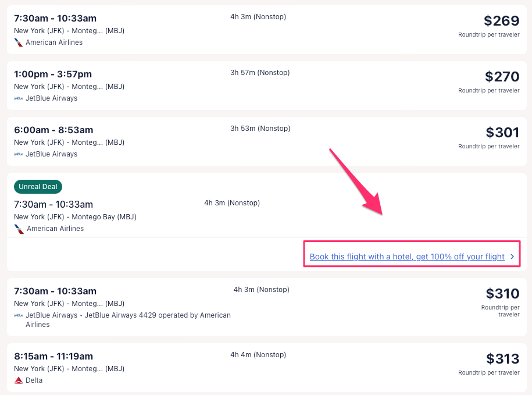Image resolution: width=532 pixels, height=395 pixels.
Task: Open 'Book this flight with a hotel' link
Action: pyautogui.click(x=406, y=257)
